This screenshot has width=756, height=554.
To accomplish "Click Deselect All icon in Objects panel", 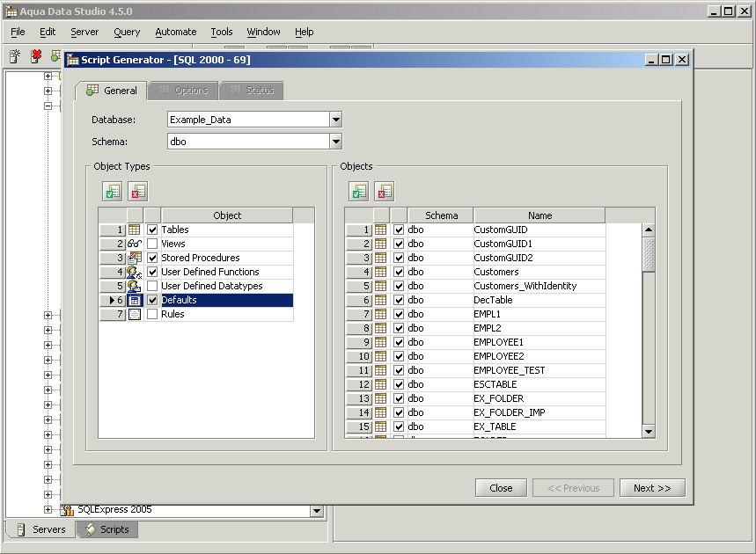I will point(385,191).
